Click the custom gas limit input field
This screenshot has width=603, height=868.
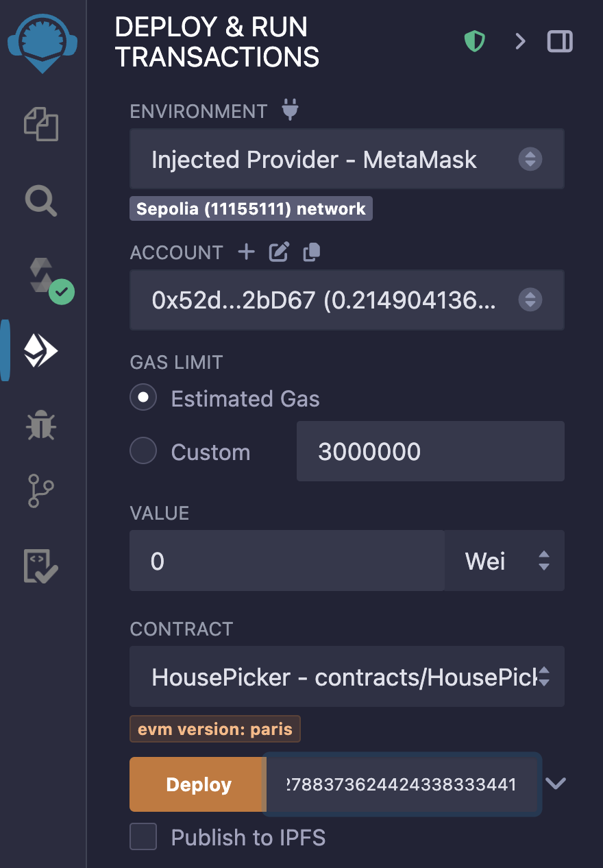pyautogui.click(x=430, y=451)
